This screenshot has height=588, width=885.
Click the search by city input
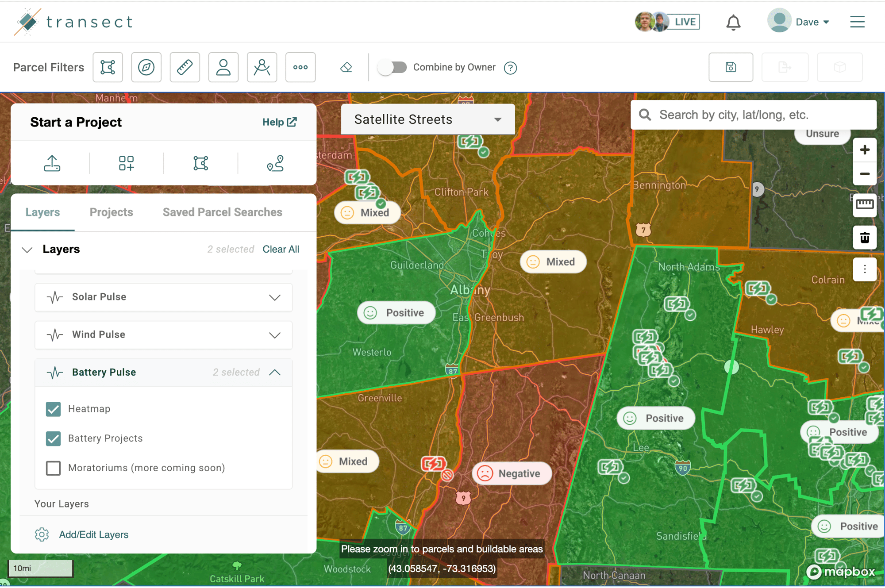tap(754, 115)
